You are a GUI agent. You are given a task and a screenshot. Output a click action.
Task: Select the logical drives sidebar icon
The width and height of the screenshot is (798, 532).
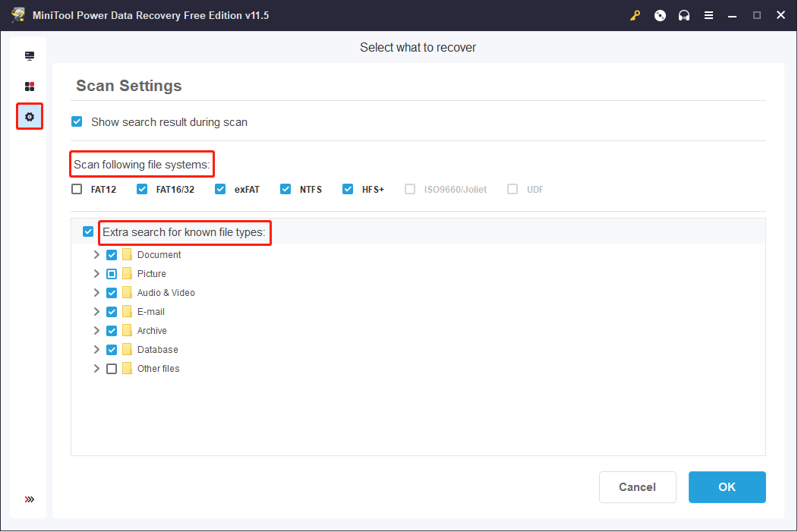[29, 55]
